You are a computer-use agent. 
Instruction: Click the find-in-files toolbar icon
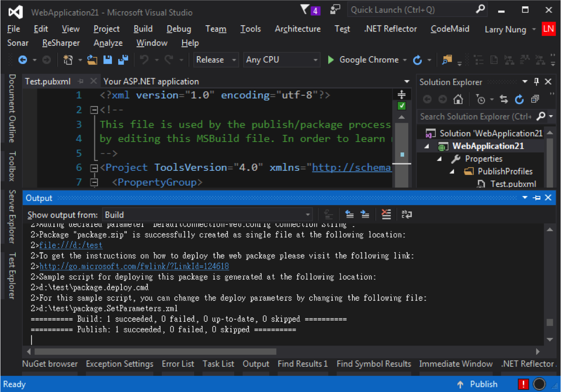(447, 60)
